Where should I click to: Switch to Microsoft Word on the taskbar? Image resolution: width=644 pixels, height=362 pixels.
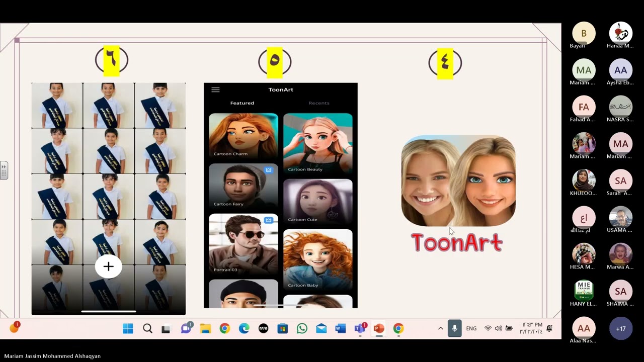pos(341,328)
